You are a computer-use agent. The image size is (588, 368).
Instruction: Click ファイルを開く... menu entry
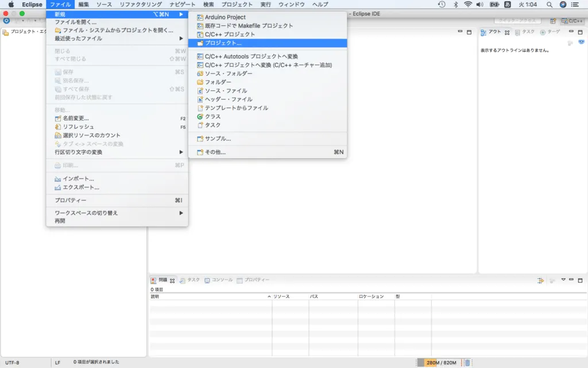click(117, 22)
